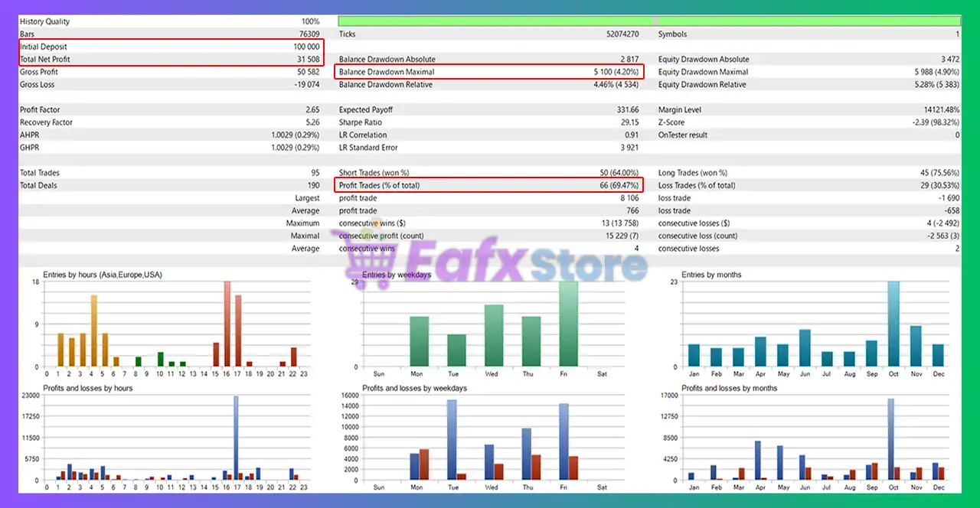The image size is (980, 508).
Task: Select the Initial Deposit value 100 000
Action: tap(305, 47)
